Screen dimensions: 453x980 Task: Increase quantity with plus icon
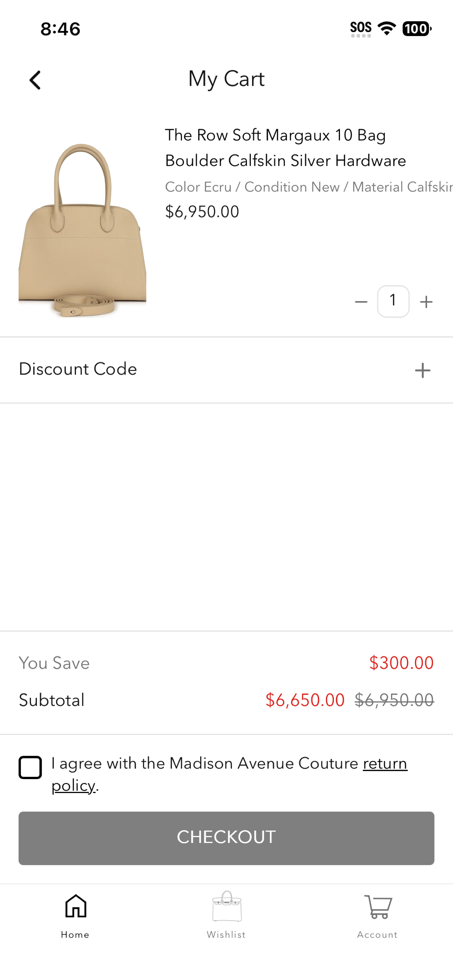tap(426, 302)
